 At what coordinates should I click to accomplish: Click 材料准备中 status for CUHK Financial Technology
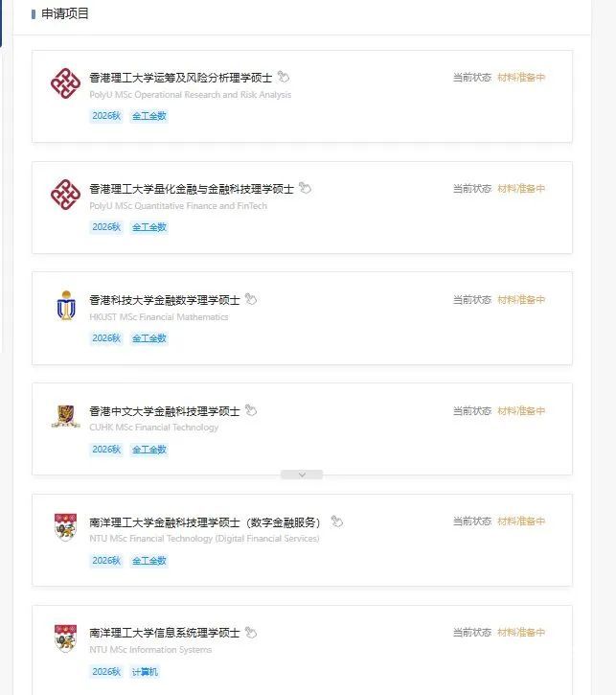coord(521,411)
